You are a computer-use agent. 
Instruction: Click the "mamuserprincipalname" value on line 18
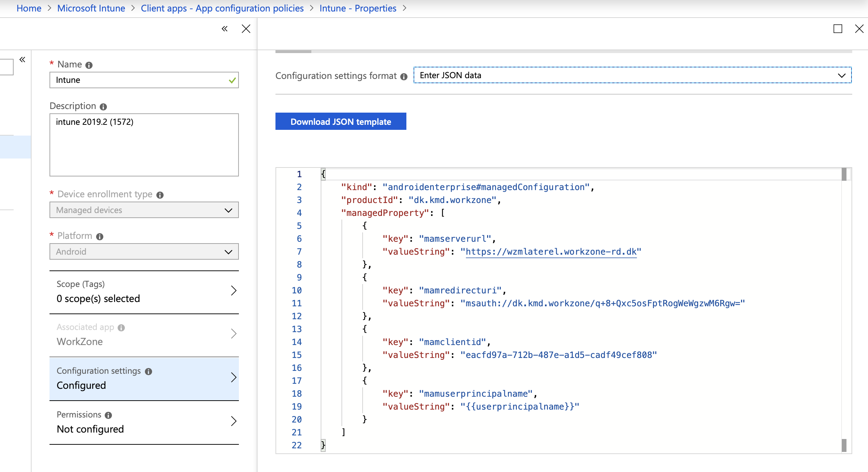click(476, 394)
